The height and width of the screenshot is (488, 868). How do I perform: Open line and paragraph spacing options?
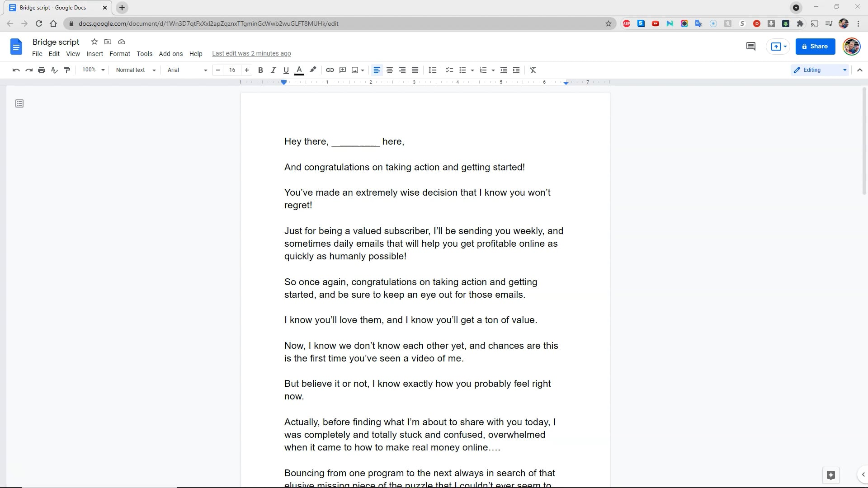(433, 70)
